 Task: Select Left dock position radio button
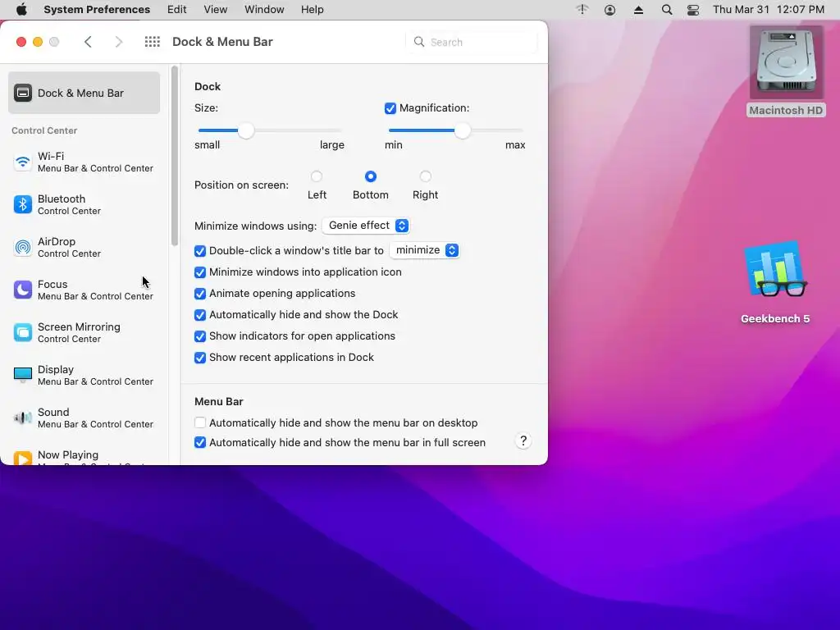pos(317,176)
